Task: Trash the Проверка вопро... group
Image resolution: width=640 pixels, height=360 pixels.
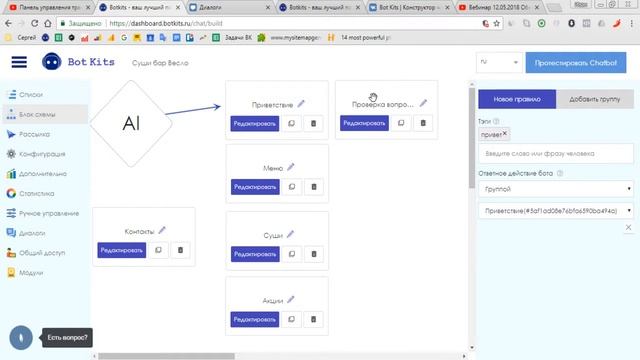Action: click(x=423, y=123)
